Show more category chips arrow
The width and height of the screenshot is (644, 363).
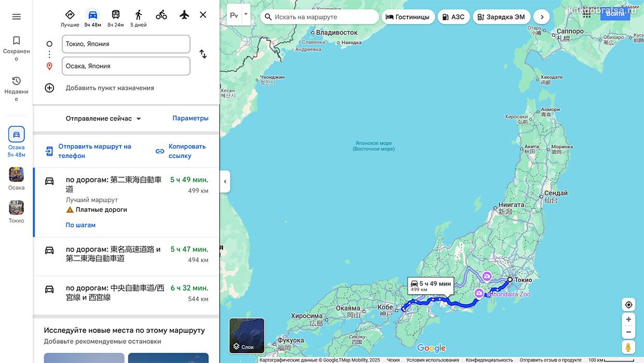tap(542, 17)
